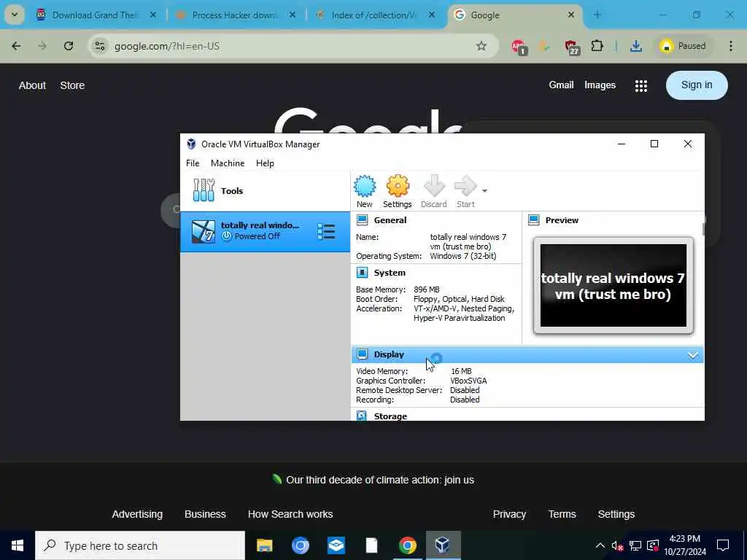The height and width of the screenshot is (560, 747).
Task: Select Tools in VirtualBox sidebar
Action: pos(265,191)
